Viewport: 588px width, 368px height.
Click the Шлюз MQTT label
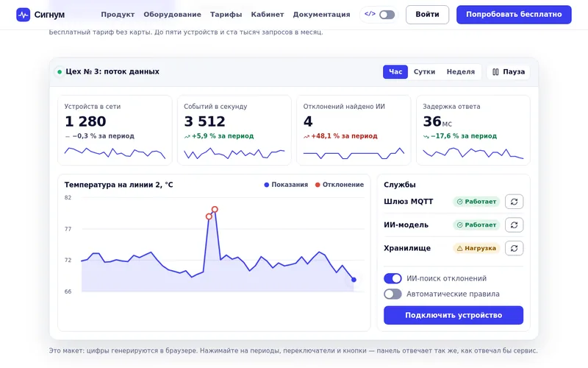click(409, 202)
